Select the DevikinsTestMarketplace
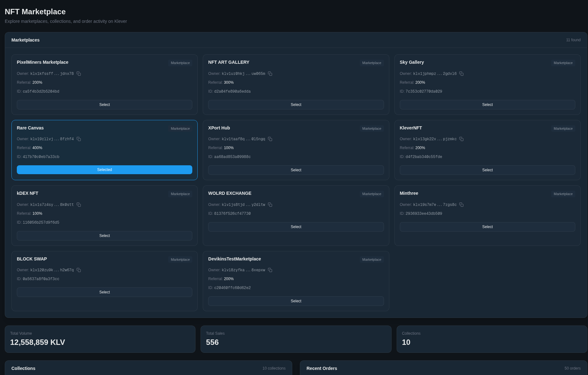Image resolution: width=588 pixels, height=375 pixels. (296, 301)
